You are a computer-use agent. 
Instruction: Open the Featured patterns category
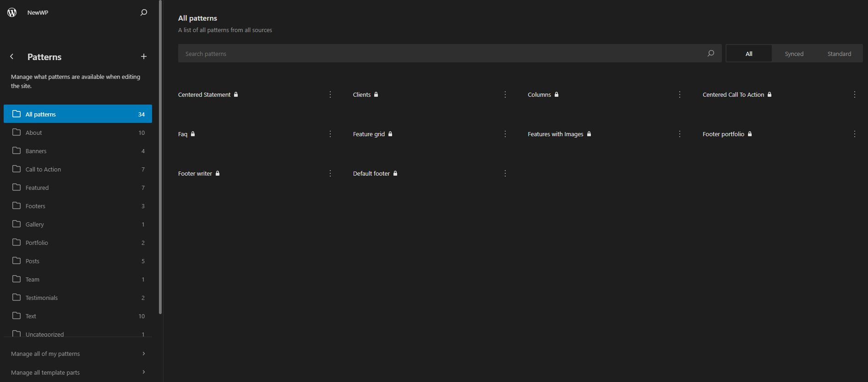[78, 188]
